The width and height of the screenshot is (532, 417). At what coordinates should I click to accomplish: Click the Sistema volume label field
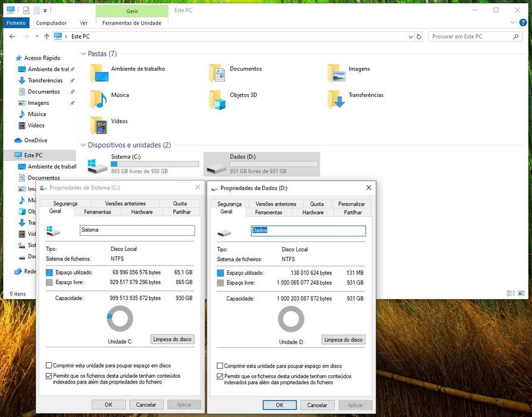pyautogui.click(x=137, y=230)
